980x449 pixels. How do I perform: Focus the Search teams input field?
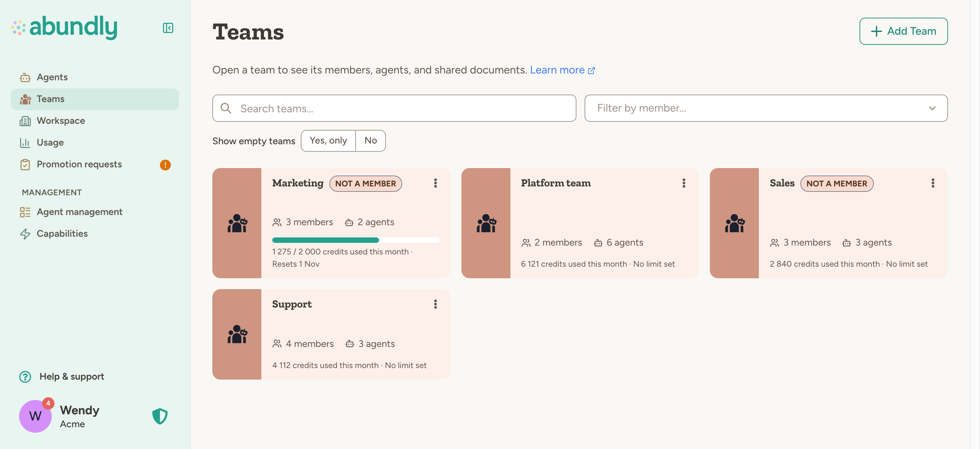(x=394, y=108)
